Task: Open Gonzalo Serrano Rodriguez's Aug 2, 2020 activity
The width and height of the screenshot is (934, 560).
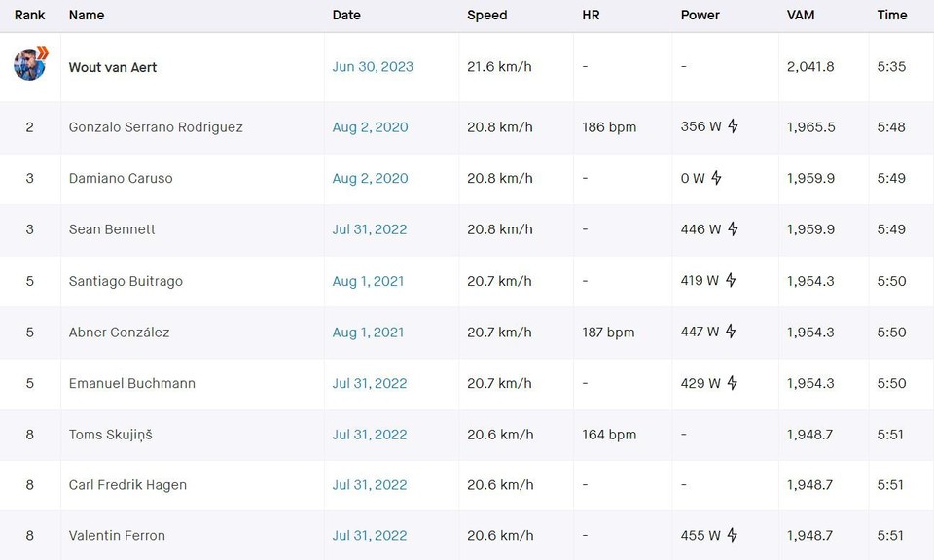Action: tap(370, 126)
